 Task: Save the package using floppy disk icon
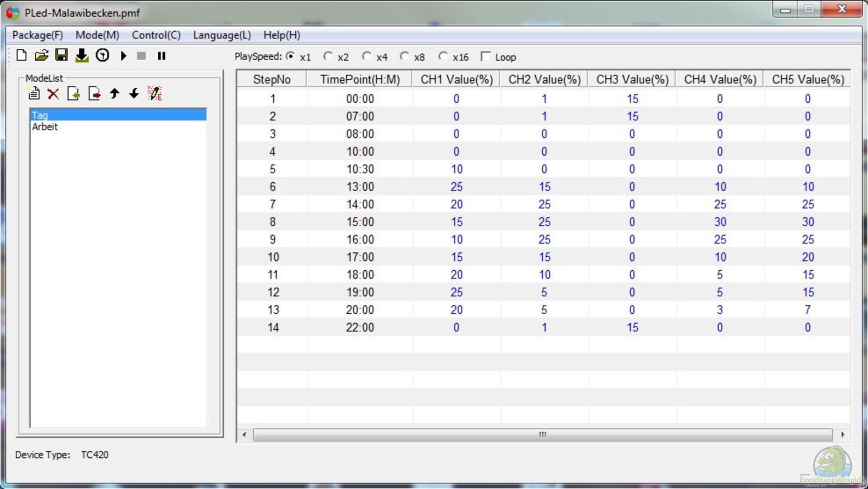pos(61,55)
